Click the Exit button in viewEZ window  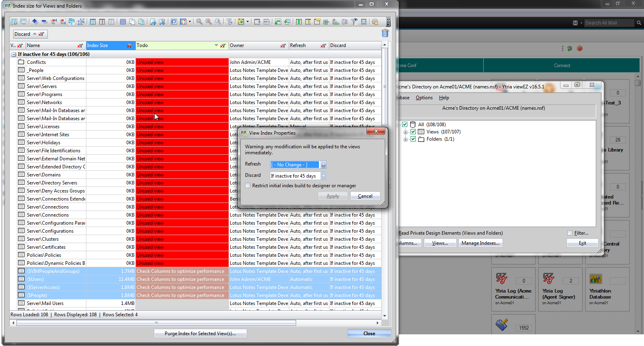tap(583, 243)
